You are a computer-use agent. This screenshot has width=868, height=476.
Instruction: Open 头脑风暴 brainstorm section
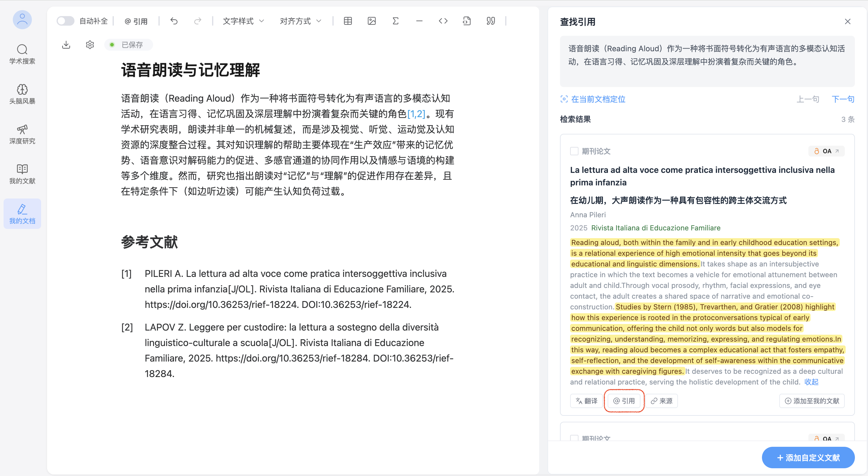tap(22, 94)
